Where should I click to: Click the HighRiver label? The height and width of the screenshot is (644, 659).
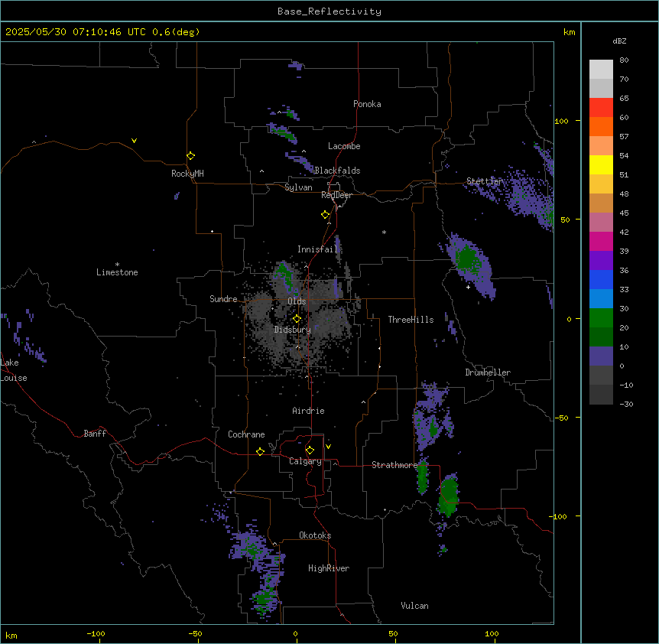pos(329,568)
